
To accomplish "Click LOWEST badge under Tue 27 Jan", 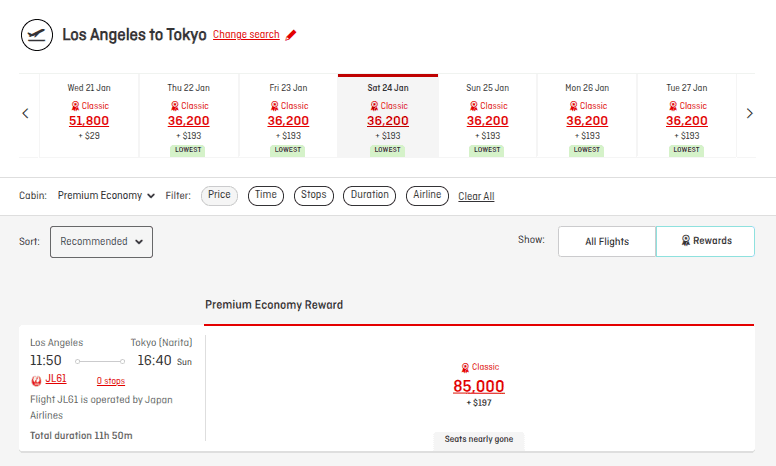I will (686, 150).
